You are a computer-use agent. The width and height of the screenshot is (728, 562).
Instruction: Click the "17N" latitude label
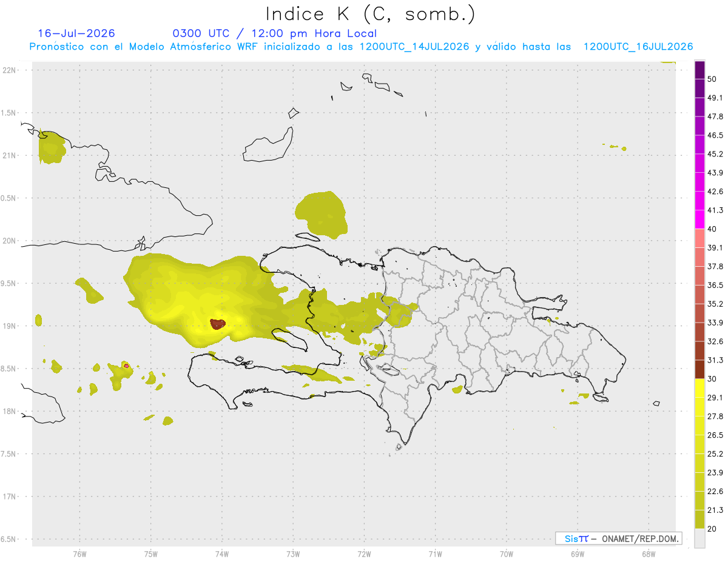pos(9,497)
